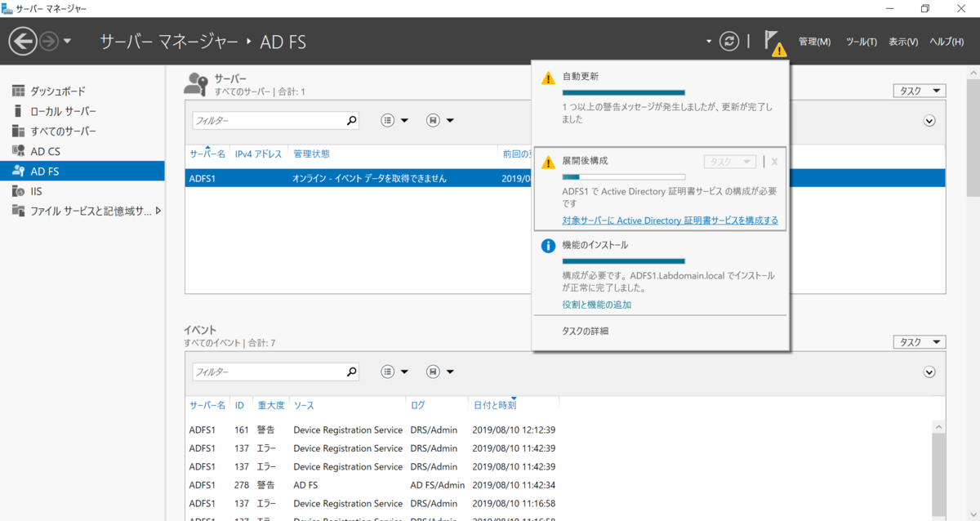Open servers saved query dropdown

point(440,121)
